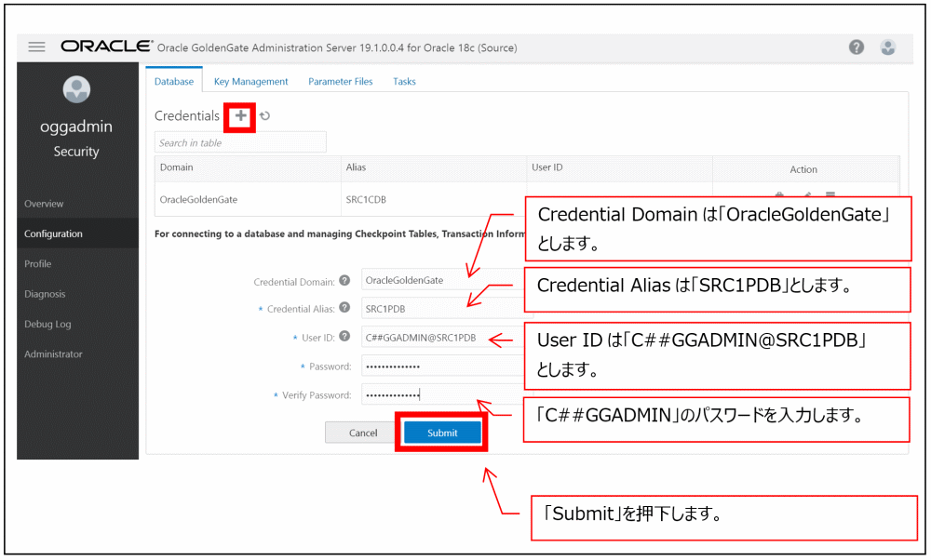Open the help question mark icon

tap(857, 47)
